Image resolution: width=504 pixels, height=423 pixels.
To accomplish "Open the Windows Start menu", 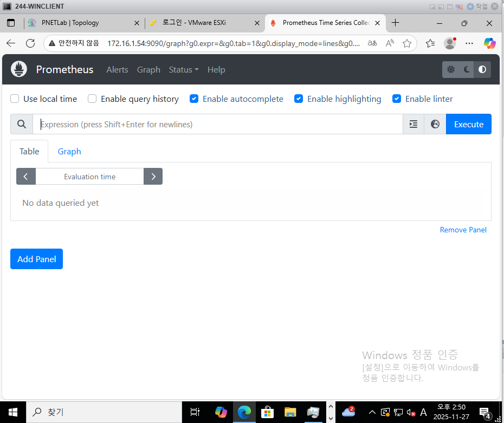I will coord(13,412).
